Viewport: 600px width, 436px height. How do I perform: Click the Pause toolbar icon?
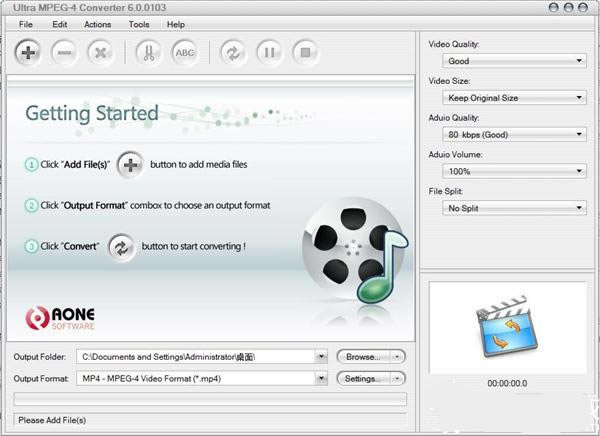point(268,53)
